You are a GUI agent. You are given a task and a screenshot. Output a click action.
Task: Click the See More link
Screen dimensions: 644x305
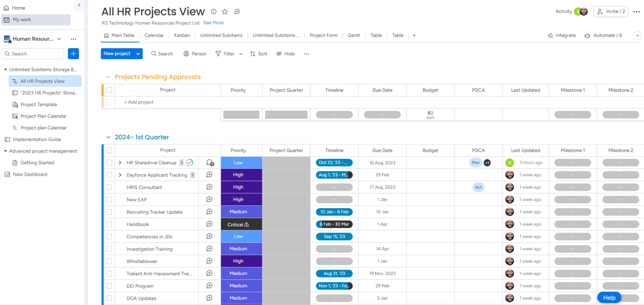coord(213,23)
